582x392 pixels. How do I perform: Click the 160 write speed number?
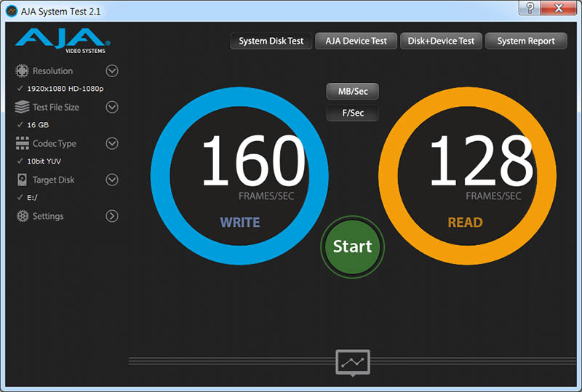coord(253,160)
